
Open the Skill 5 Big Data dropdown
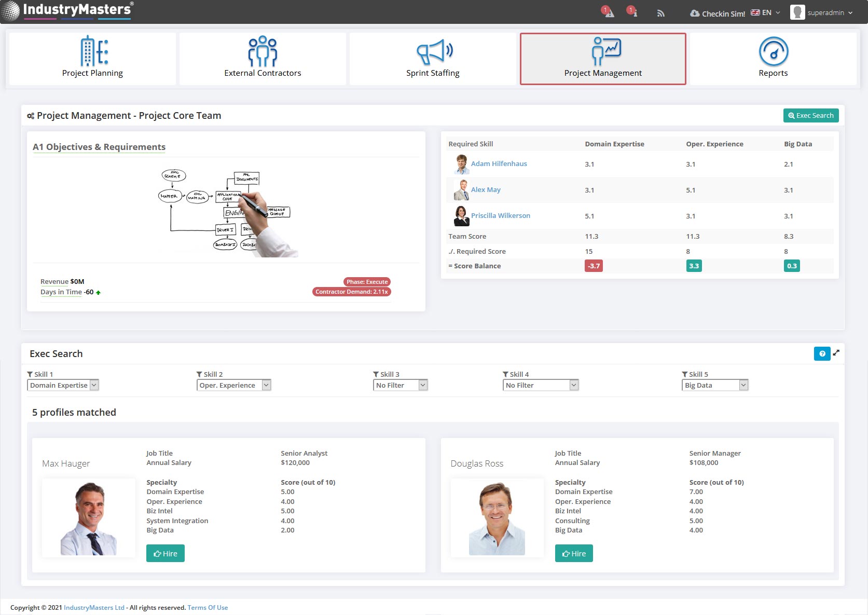[714, 385]
